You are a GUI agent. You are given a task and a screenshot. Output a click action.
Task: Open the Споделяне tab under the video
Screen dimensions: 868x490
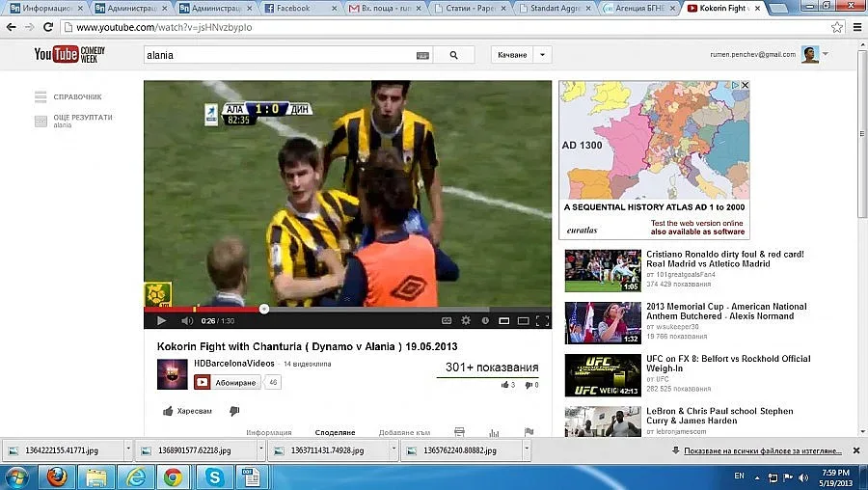coord(336,433)
